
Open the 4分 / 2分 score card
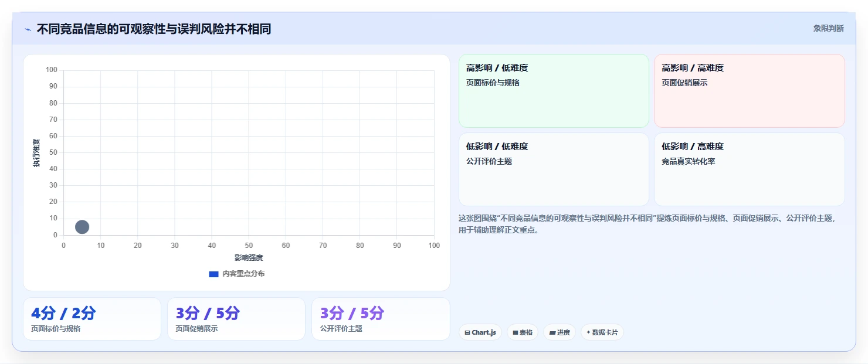(92, 319)
